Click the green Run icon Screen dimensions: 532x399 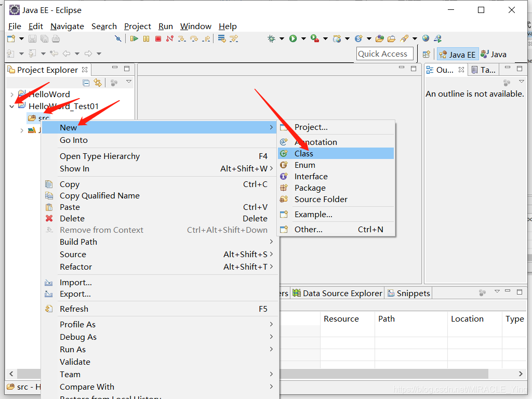293,38
